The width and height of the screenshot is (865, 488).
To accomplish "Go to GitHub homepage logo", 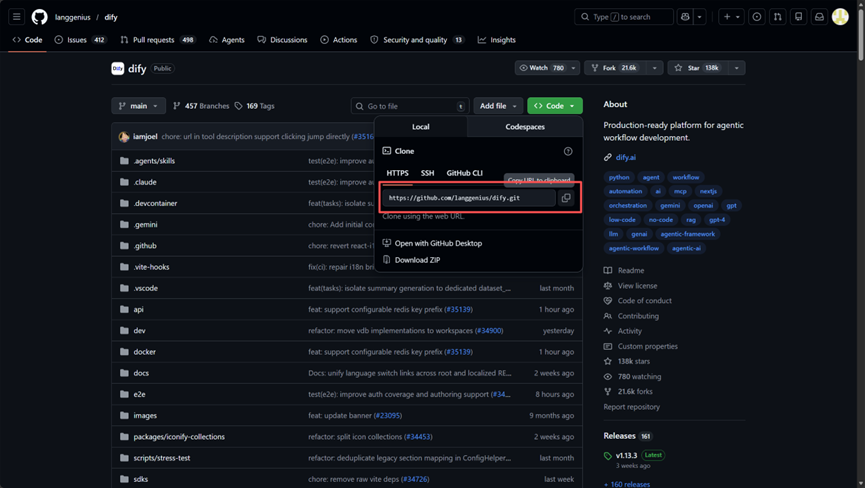I will [x=39, y=17].
